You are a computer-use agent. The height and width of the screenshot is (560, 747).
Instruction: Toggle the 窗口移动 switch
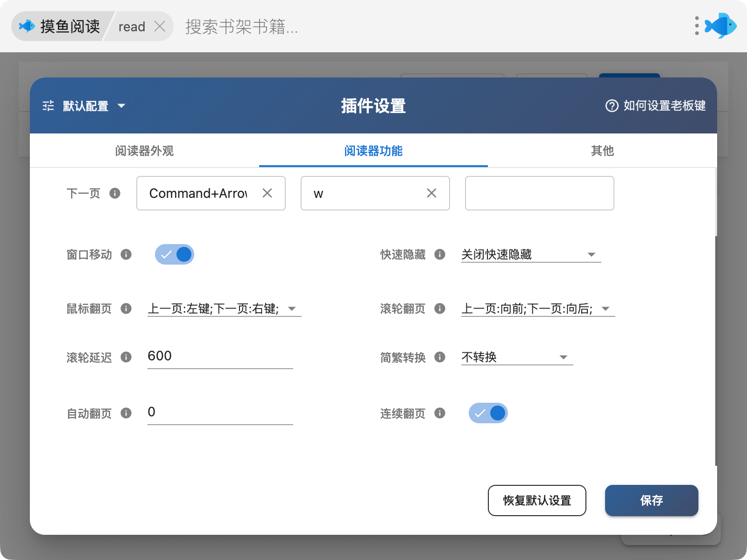tap(175, 254)
